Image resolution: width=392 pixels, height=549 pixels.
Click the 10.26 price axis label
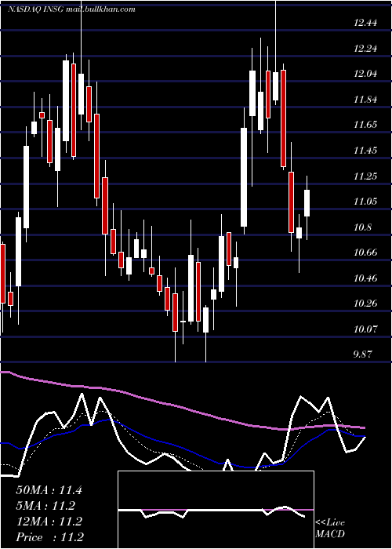(365, 304)
